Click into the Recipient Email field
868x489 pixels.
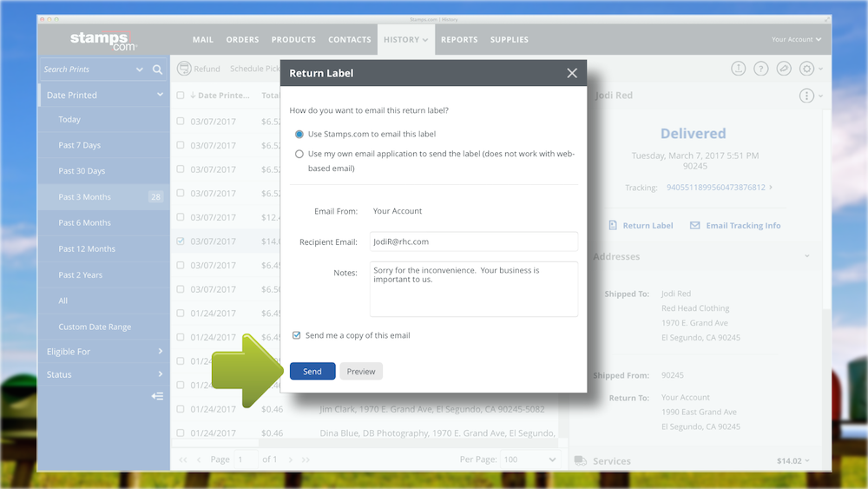coord(473,241)
